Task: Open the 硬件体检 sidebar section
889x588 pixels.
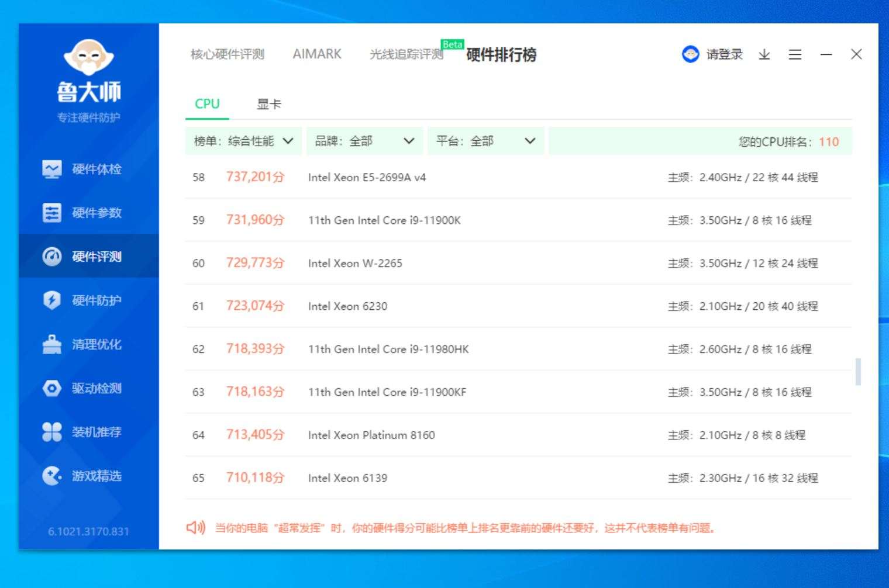Action: tap(88, 170)
